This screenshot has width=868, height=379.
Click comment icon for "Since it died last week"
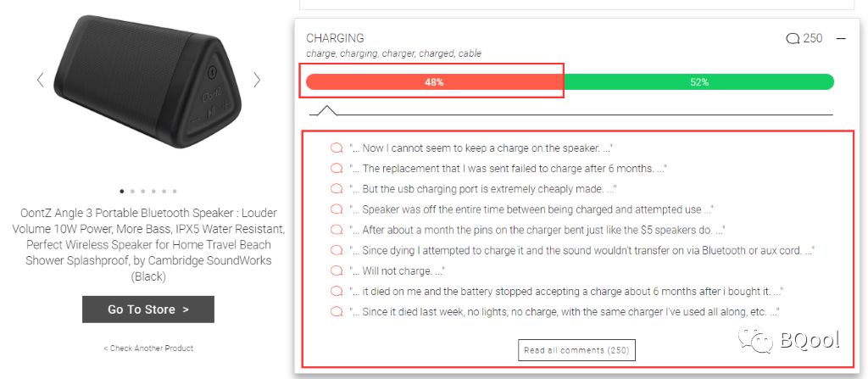[337, 312]
